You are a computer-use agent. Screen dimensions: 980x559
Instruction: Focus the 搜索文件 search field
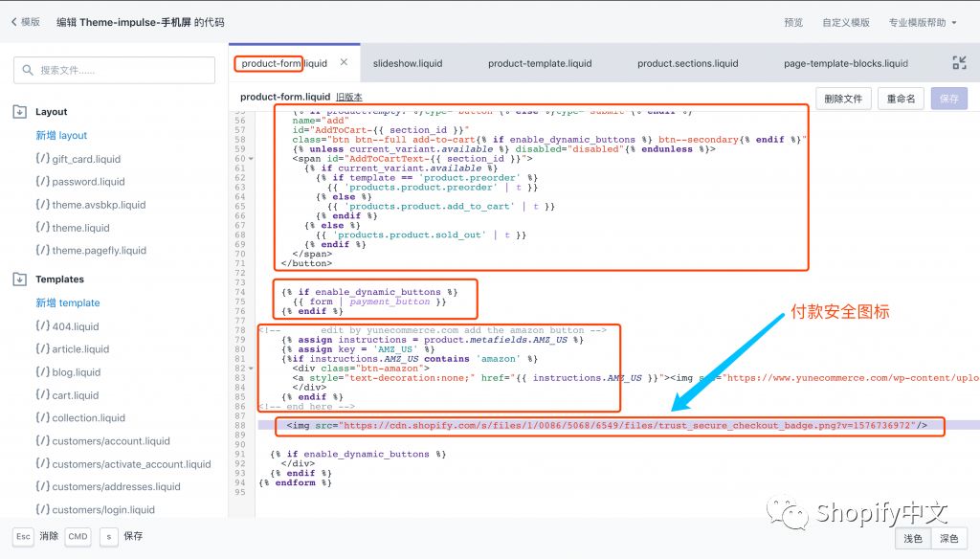point(115,70)
